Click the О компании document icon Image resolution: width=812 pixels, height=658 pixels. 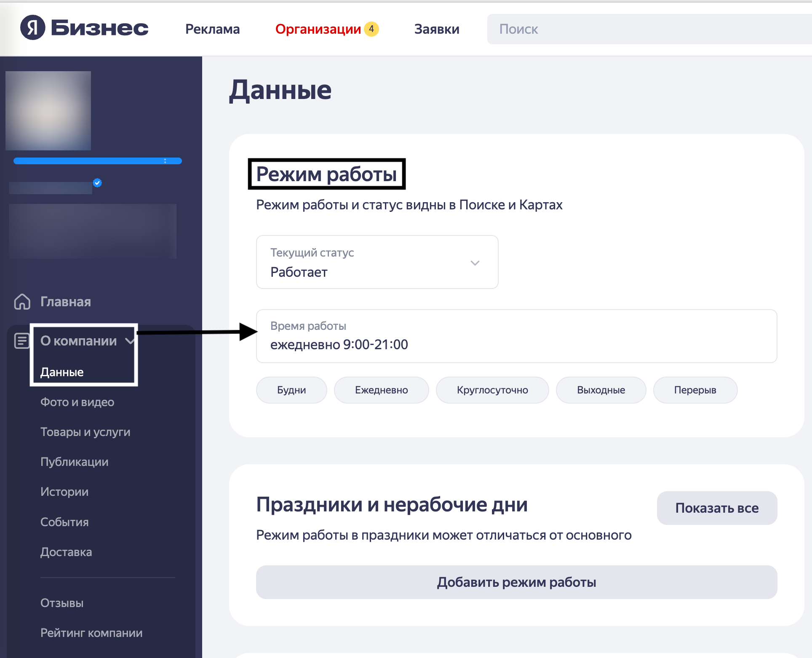[21, 341]
